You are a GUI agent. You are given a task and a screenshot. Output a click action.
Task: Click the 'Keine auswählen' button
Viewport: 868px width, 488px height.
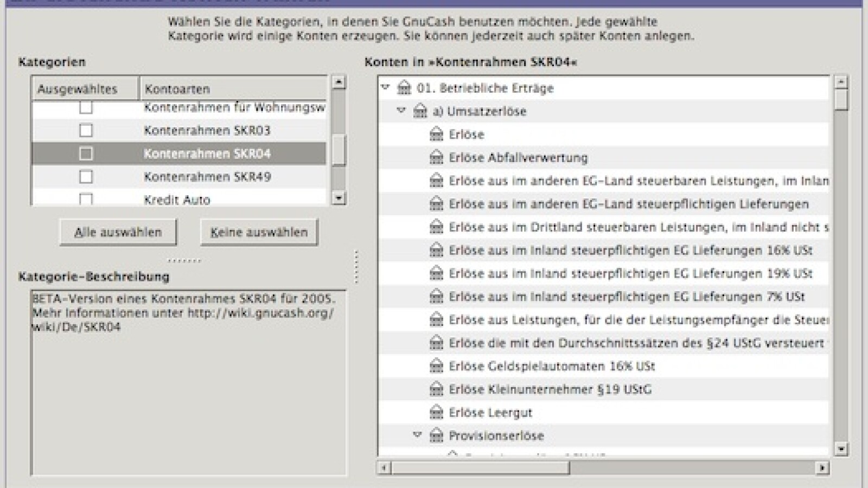pos(259,232)
